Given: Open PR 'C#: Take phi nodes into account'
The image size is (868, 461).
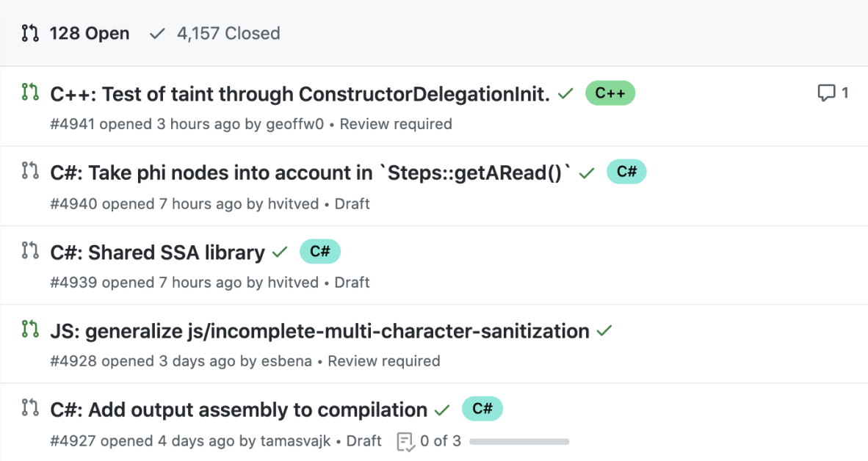Looking at the screenshot, I should click(x=310, y=173).
